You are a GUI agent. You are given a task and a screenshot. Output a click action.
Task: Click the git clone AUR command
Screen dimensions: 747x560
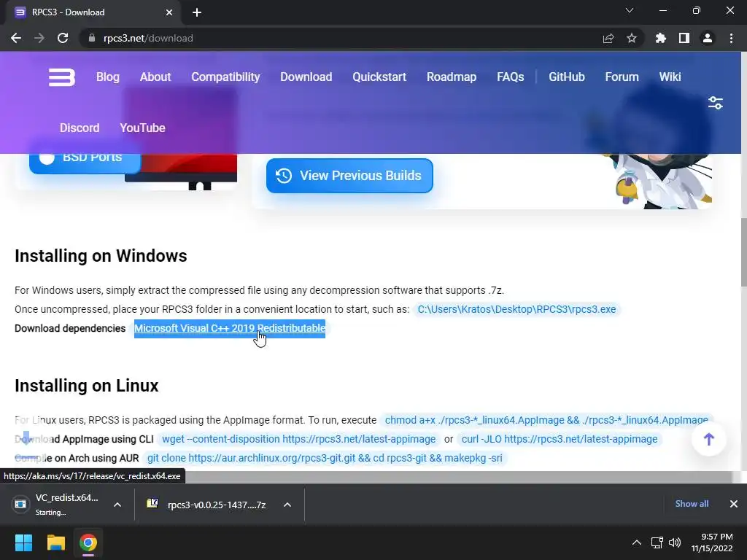325,458
